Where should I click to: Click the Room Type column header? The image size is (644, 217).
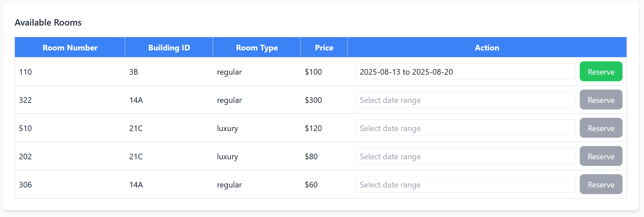(x=257, y=48)
